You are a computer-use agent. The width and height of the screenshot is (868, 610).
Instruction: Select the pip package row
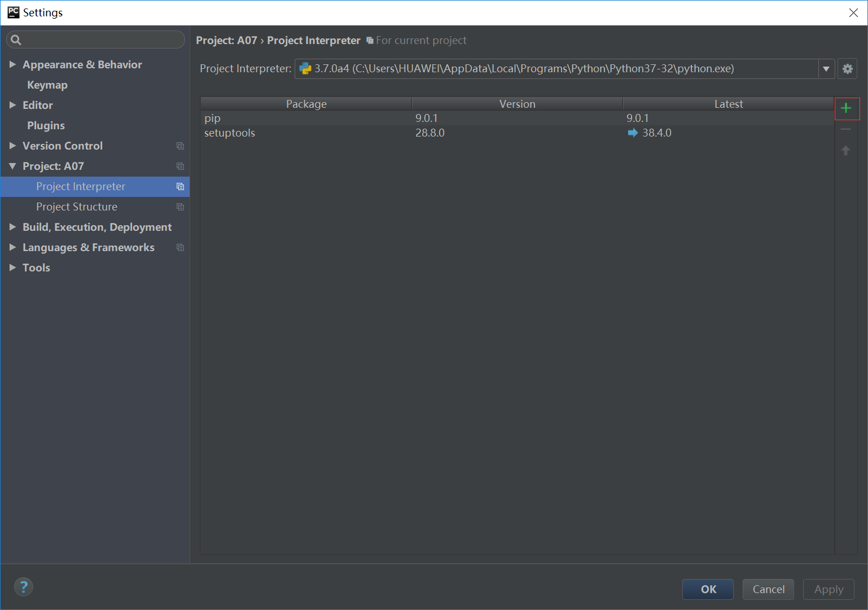tap(517, 118)
